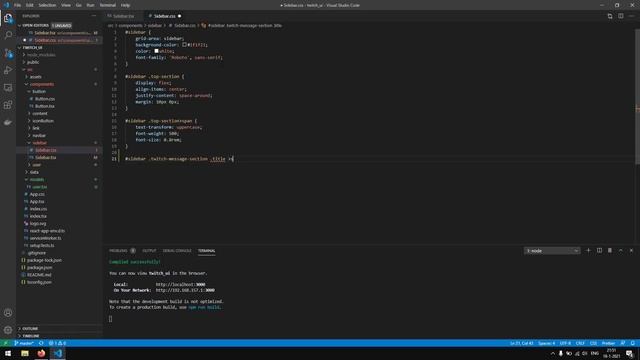
Task: Collapse the components folder
Action: [x=42, y=84]
